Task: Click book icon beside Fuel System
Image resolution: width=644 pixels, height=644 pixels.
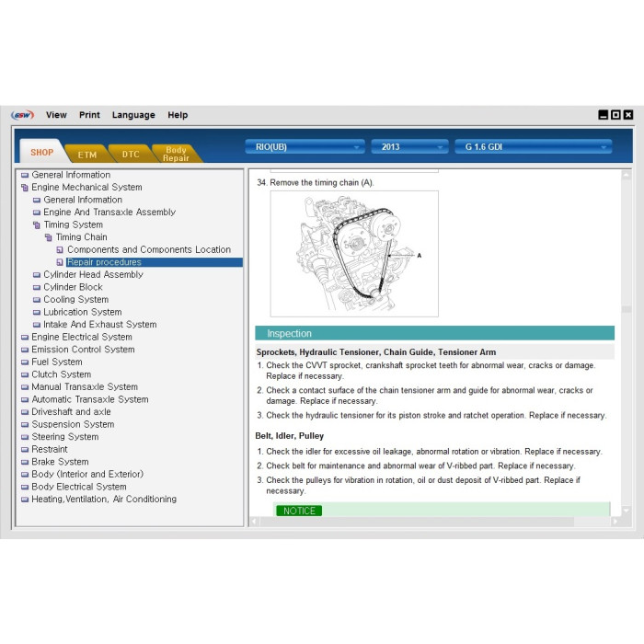Action: [25, 362]
